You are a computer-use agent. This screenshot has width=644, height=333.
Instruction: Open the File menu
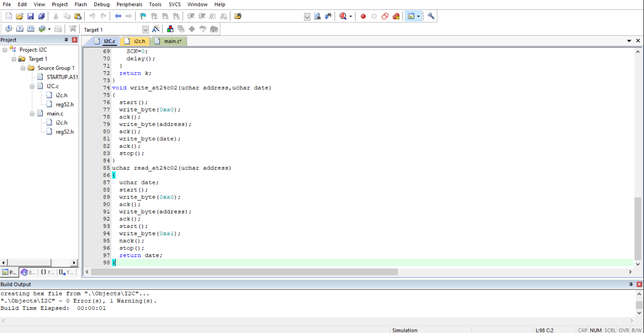(x=7, y=4)
